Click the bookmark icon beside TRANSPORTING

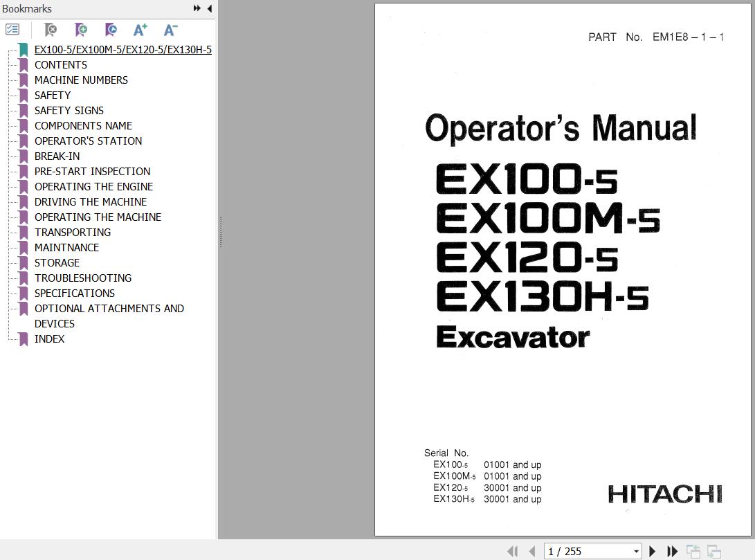click(23, 233)
